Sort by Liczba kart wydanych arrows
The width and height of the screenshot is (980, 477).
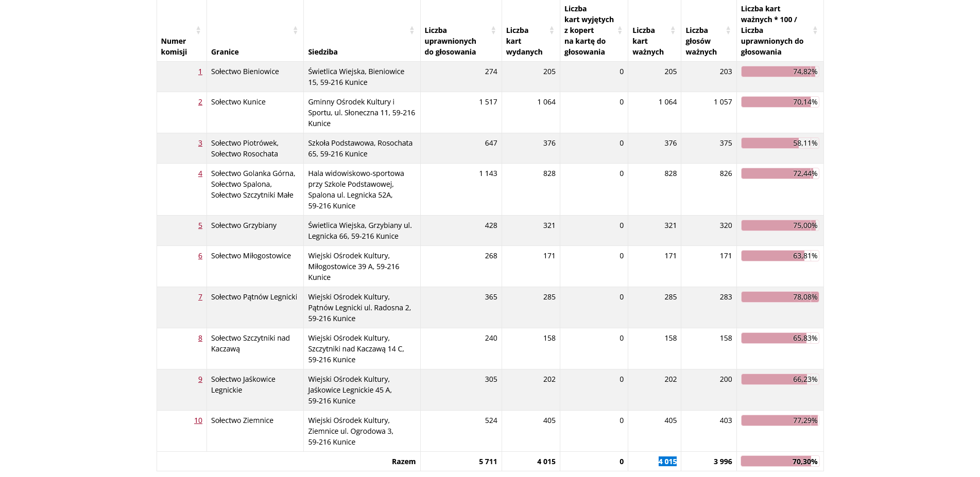coord(552,30)
